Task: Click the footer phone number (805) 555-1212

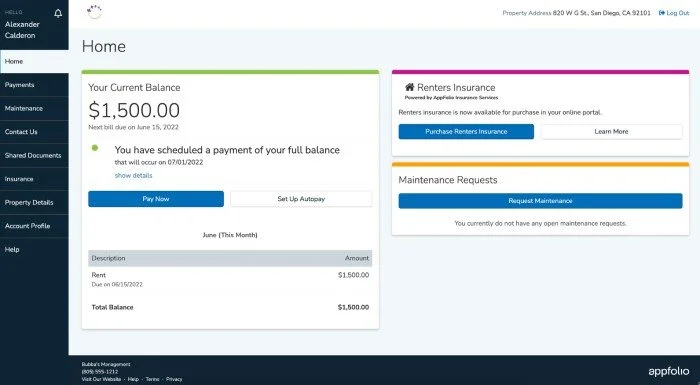Action: pos(100,372)
